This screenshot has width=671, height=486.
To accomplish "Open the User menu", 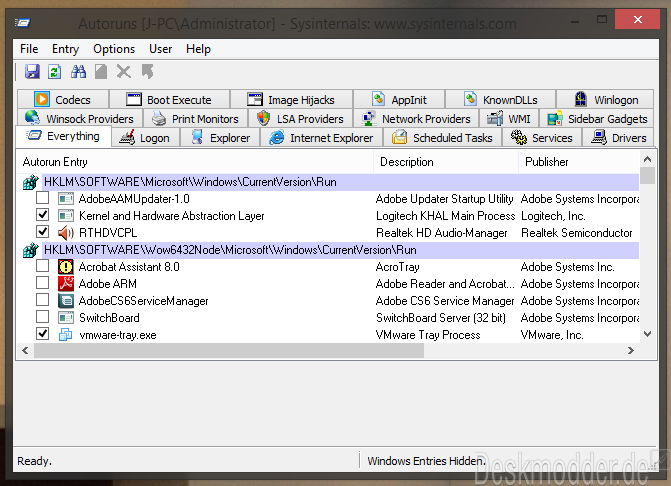I will [x=160, y=49].
